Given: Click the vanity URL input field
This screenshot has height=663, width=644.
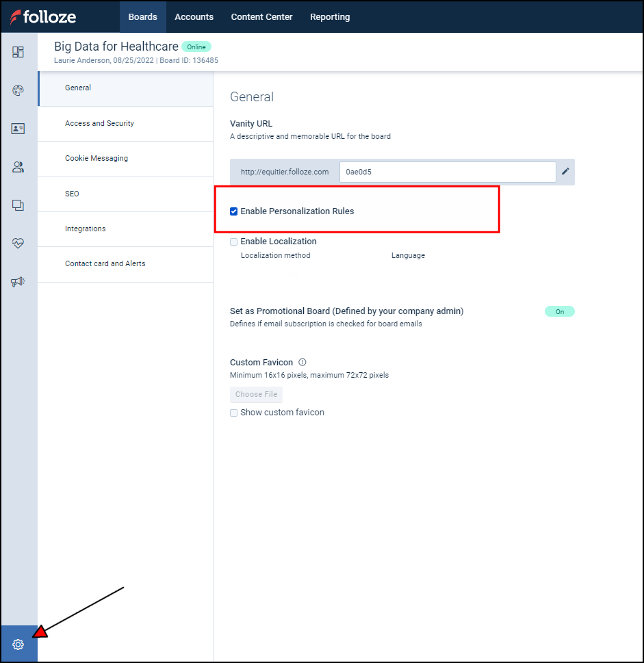Looking at the screenshot, I should [447, 172].
